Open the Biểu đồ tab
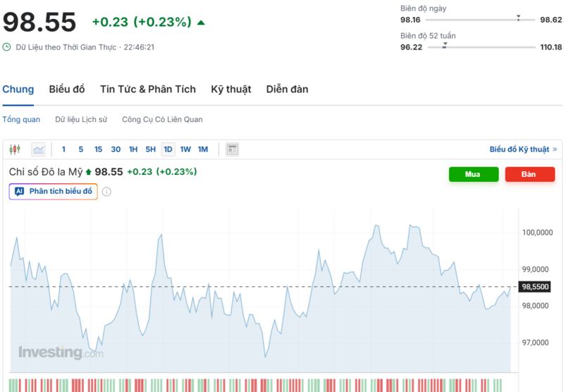Screen dimensions: 564x392 pos(67,90)
